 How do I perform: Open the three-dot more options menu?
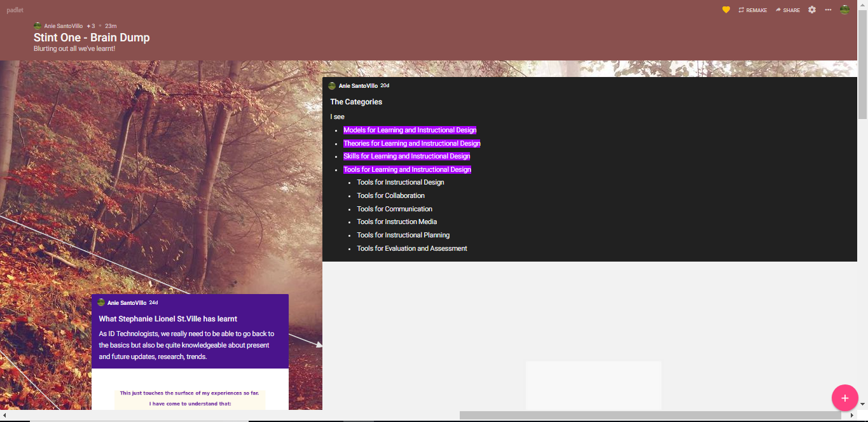coord(828,10)
